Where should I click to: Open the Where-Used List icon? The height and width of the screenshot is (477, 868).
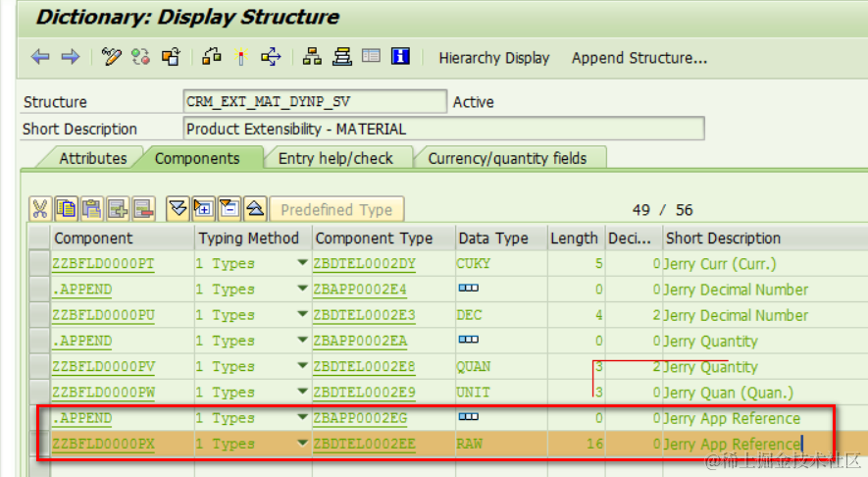point(271,57)
